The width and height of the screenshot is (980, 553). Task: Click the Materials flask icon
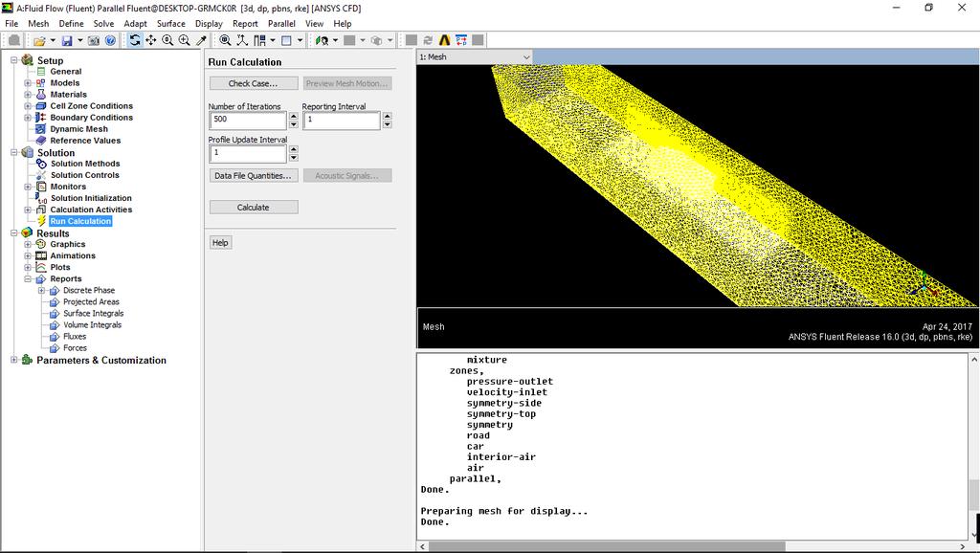[x=40, y=95]
